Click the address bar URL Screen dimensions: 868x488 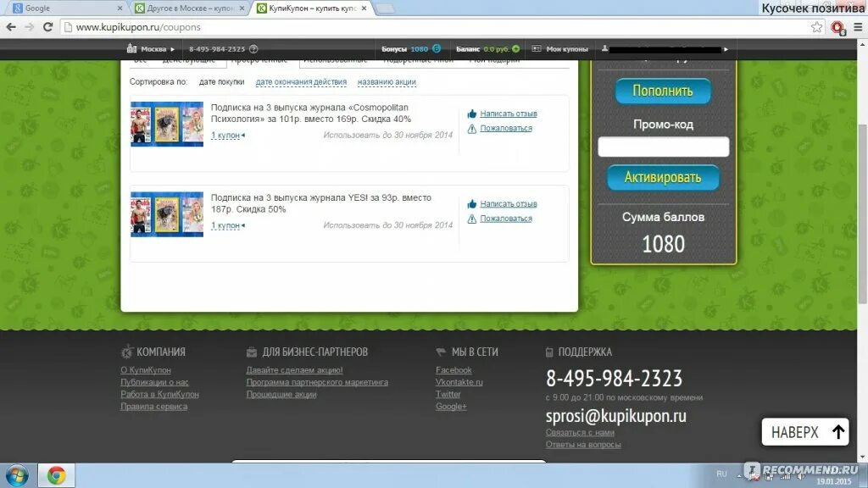tap(138, 27)
